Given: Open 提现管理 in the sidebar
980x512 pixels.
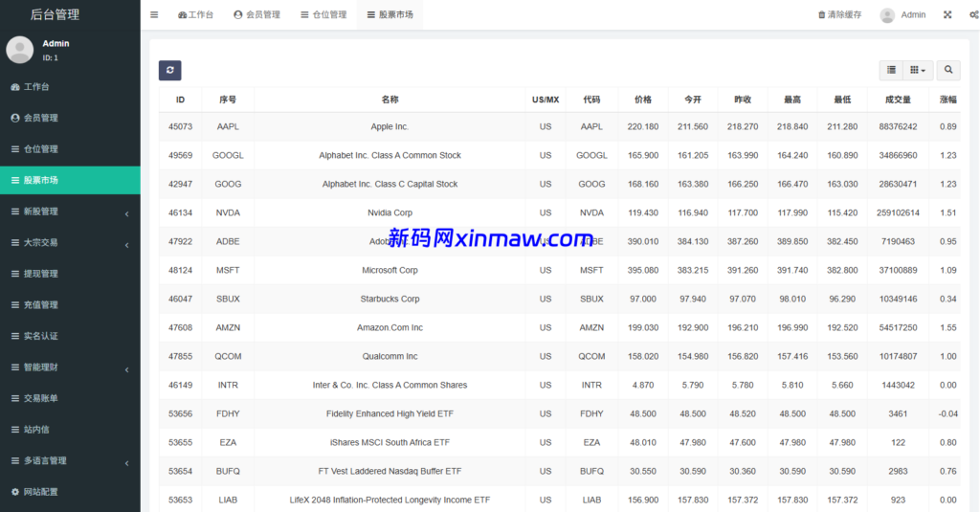Looking at the screenshot, I should (x=70, y=273).
